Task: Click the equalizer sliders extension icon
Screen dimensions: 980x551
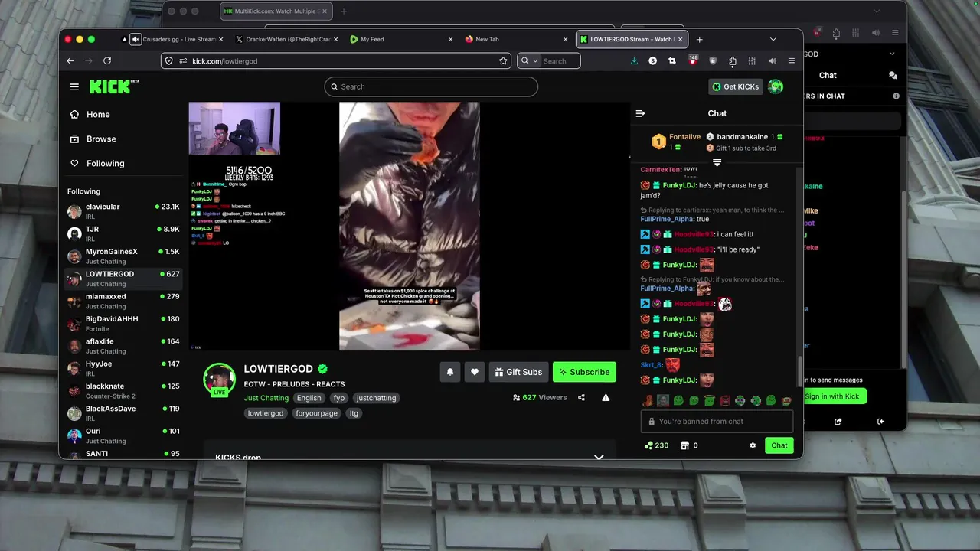Action: click(x=752, y=60)
